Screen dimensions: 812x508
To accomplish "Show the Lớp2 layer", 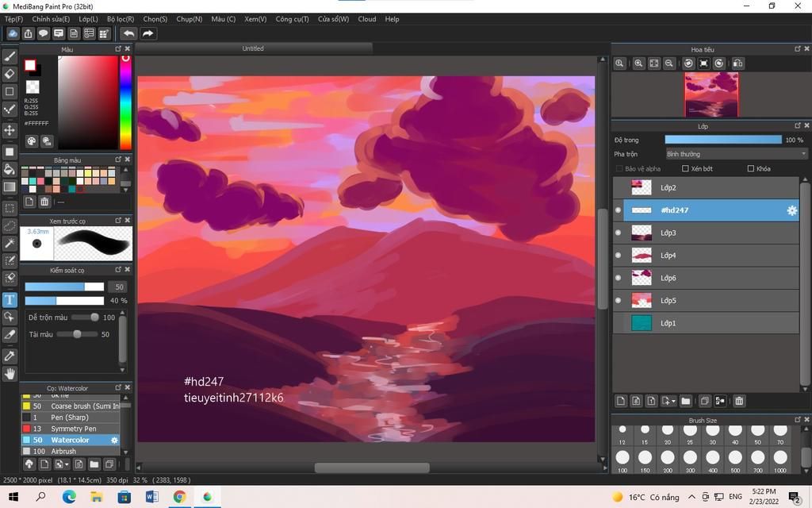I will pos(618,187).
